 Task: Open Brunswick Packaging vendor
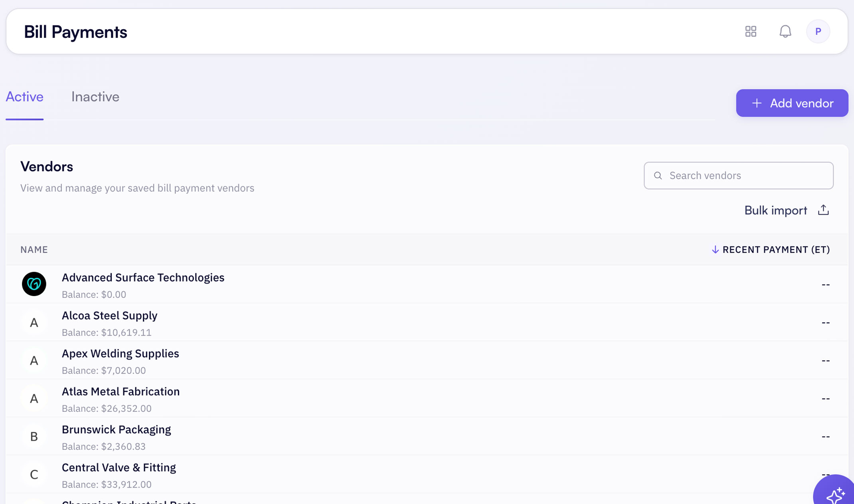pyautogui.click(x=427, y=436)
